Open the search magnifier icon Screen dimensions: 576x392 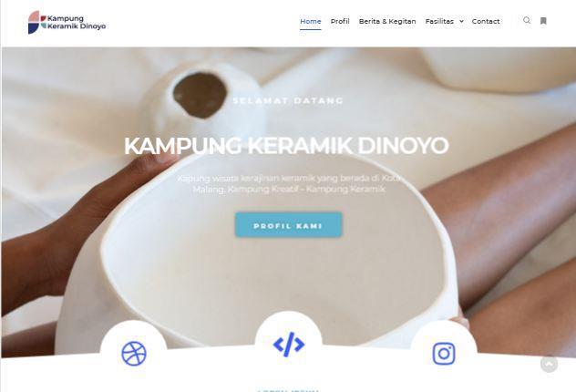pyautogui.click(x=527, y=21)
